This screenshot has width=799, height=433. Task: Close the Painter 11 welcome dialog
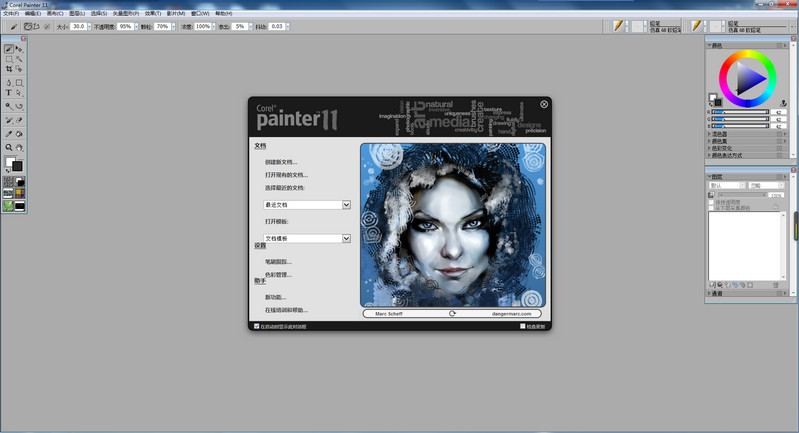coord(544,104)
